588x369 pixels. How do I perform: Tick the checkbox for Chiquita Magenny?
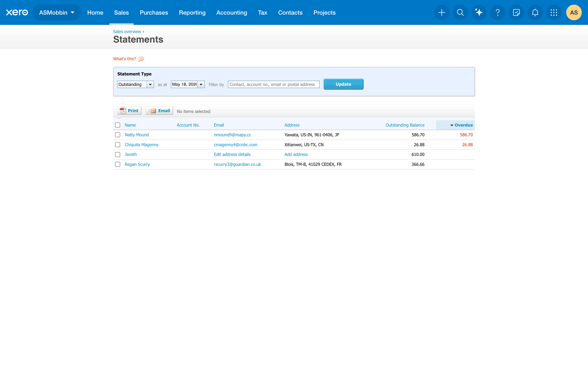pos(118,145)
